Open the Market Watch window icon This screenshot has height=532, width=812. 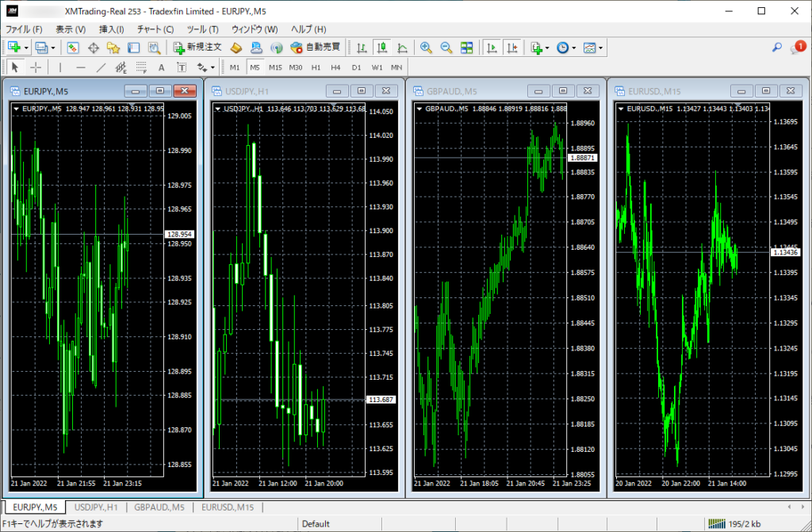73,48
